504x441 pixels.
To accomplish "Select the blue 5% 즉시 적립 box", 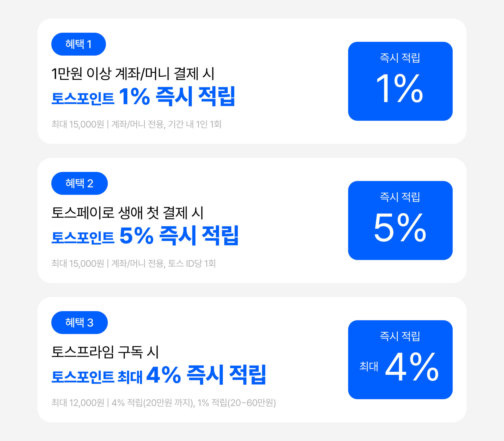I will tap(400, 220).
